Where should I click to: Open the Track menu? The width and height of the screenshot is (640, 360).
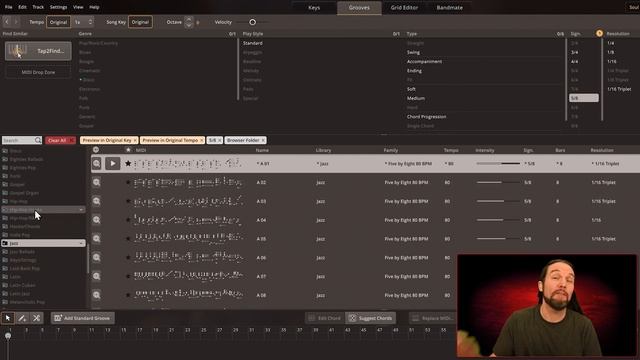click(x=38, y=7)
